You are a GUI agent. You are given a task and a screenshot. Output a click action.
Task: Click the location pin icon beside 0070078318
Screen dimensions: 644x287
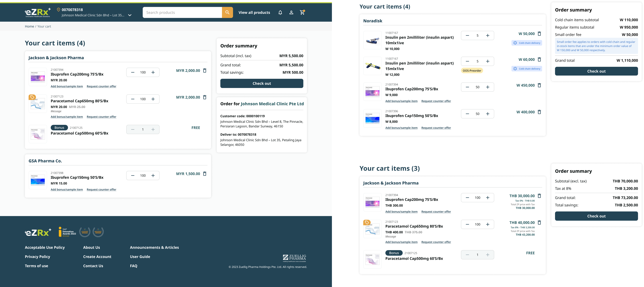(59, 10)
